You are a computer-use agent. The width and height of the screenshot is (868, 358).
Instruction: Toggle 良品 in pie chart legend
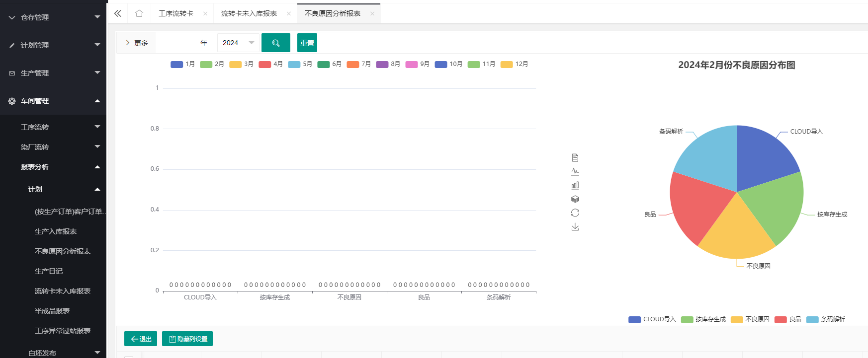[788, 319]
